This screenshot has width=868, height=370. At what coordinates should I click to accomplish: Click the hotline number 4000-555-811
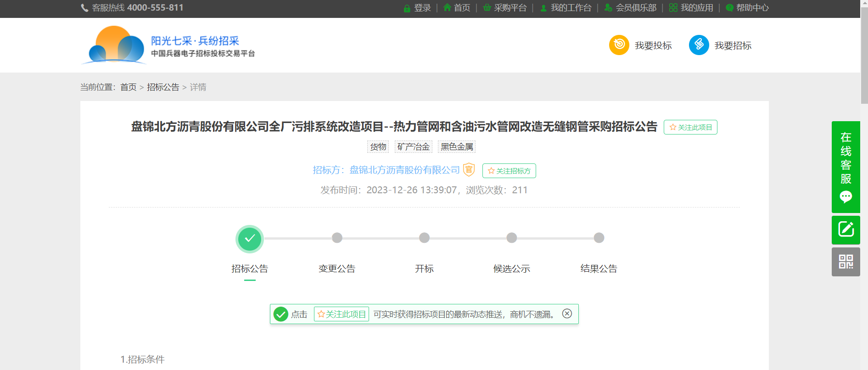coord(155,8)
